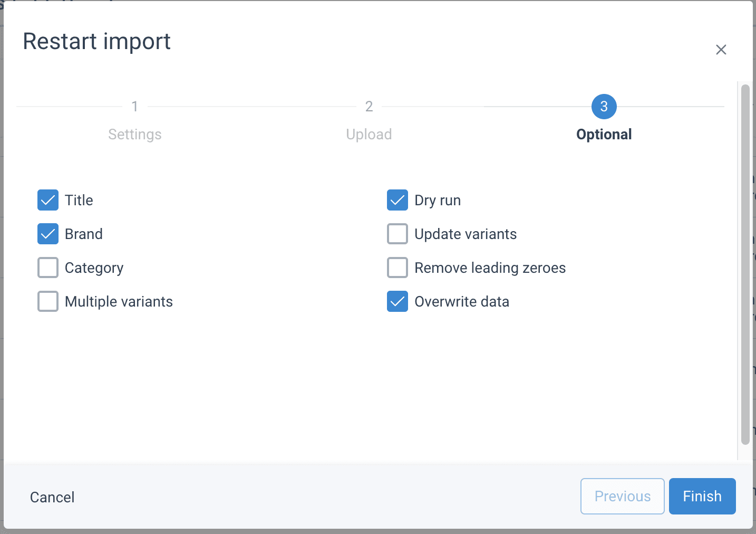Uncheck the Brand checkbox

pos(48,234)
